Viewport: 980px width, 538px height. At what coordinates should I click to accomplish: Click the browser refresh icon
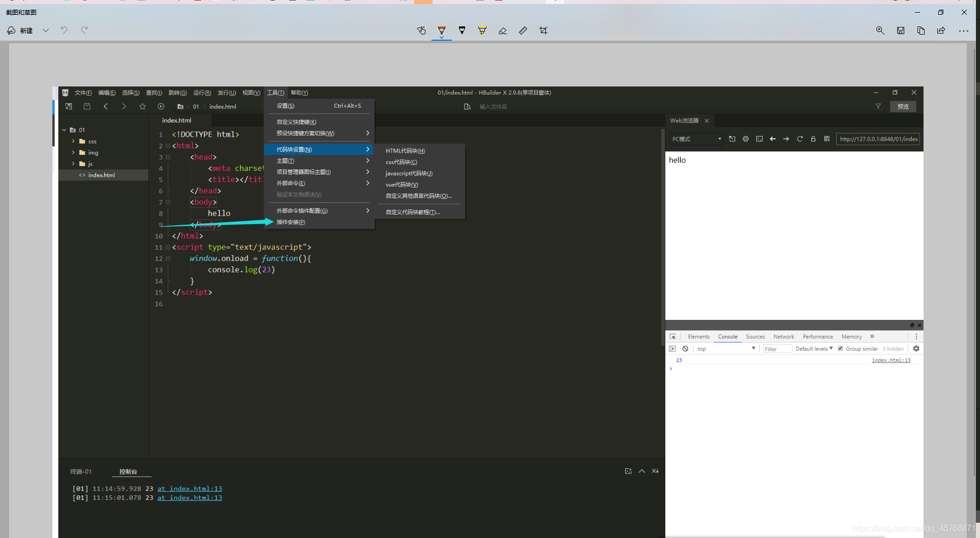tap(800, 139)
